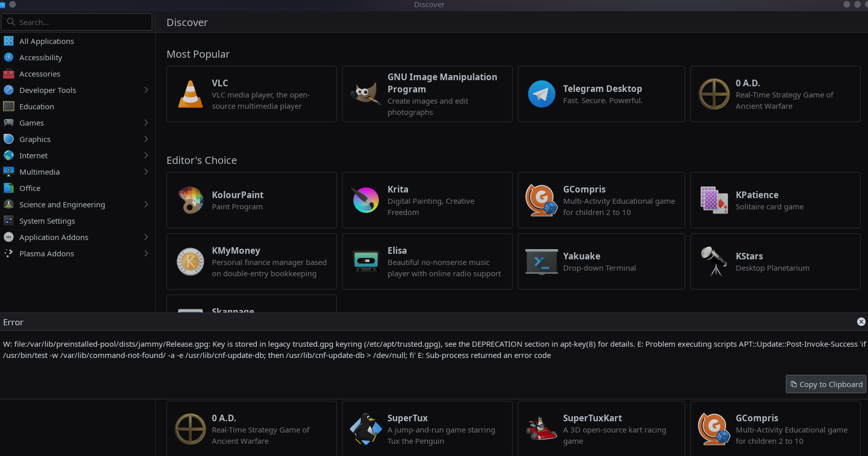Open VLC media player title
The height and width of the screenshot is (456, 868).
point(220,83)
